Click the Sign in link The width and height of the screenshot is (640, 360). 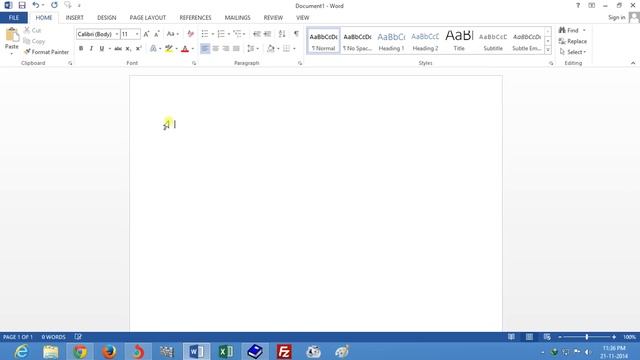pos(616,18)
